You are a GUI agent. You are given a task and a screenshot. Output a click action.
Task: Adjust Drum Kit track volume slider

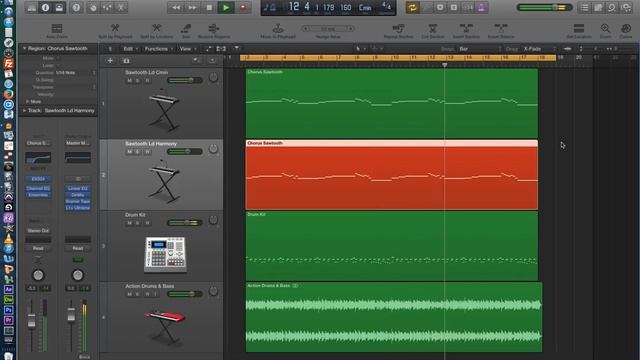pyautogui.click(x=184, y=223)
